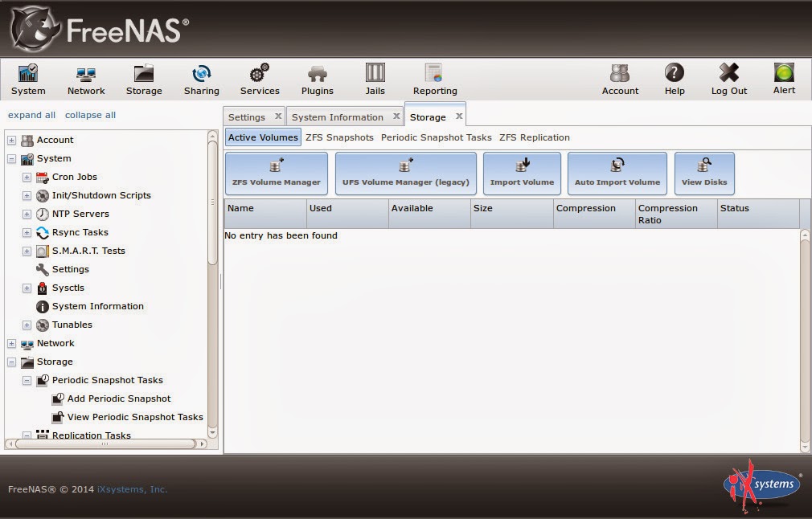Collapse the Periodic Snapshot Tasks node

coord(27,381)
